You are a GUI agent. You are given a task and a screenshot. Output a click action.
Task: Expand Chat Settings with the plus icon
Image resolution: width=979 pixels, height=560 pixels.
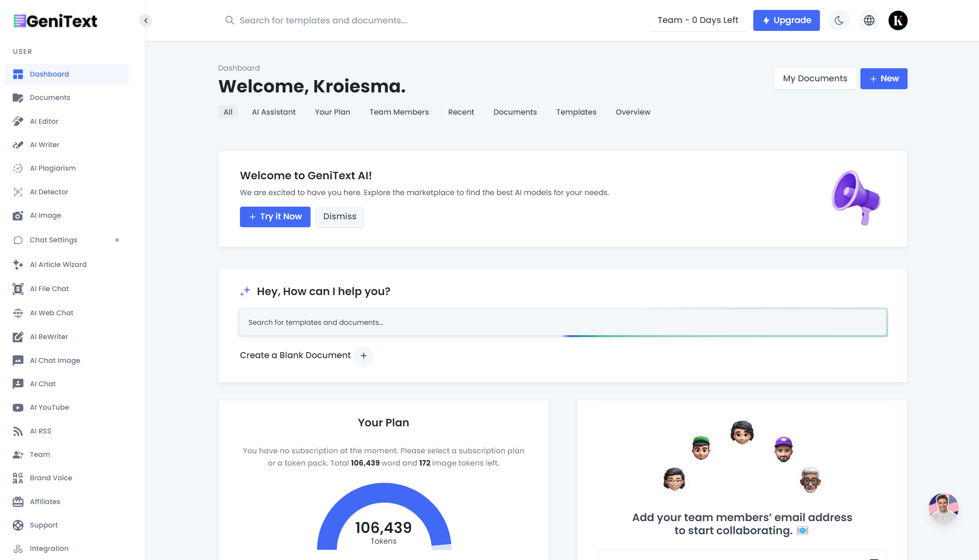pyautogui.click(x=117, y=240)
